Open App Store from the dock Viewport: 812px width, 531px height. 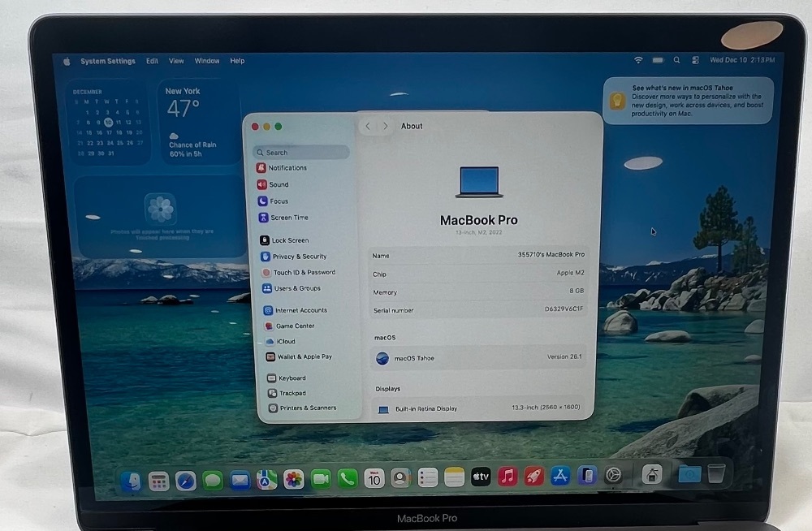(x=559, y=477)
